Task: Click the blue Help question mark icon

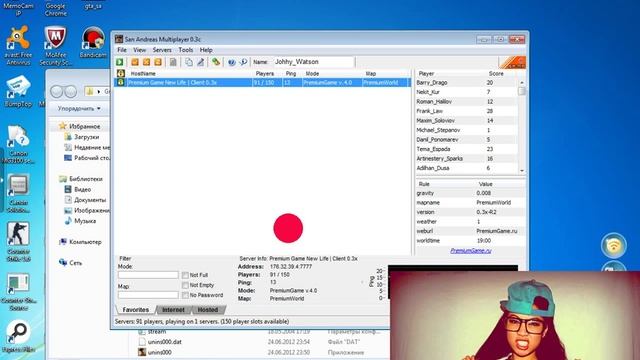Action: pos(231,62)
